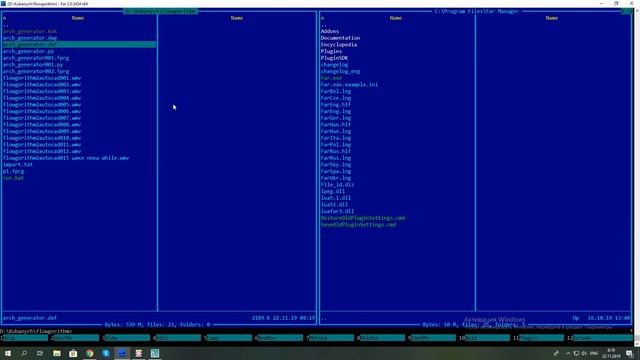Open Skype from the taskbar
This screenshot has width=640, height=360.
[106, 353]
